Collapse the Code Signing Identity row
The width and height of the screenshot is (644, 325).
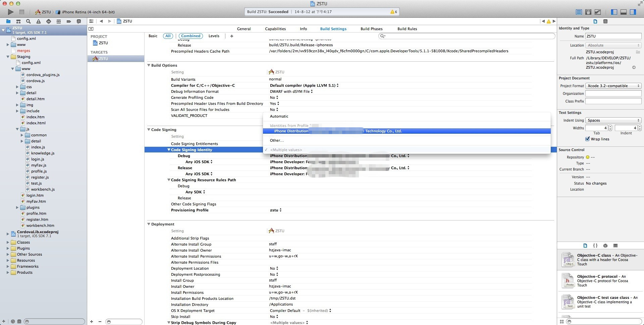click(x=169, y=150)
